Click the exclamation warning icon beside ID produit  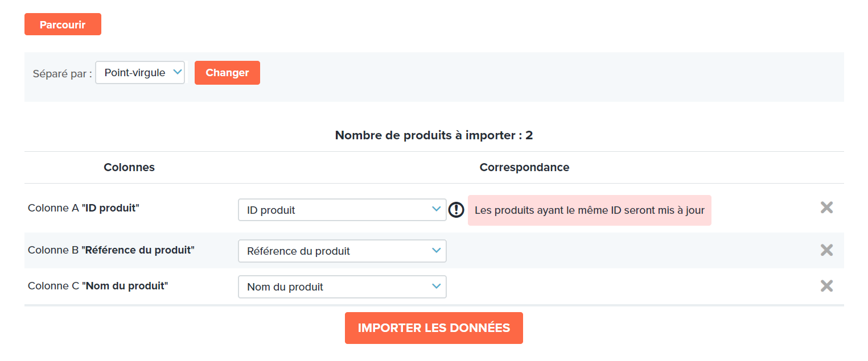tap(456, 210)
